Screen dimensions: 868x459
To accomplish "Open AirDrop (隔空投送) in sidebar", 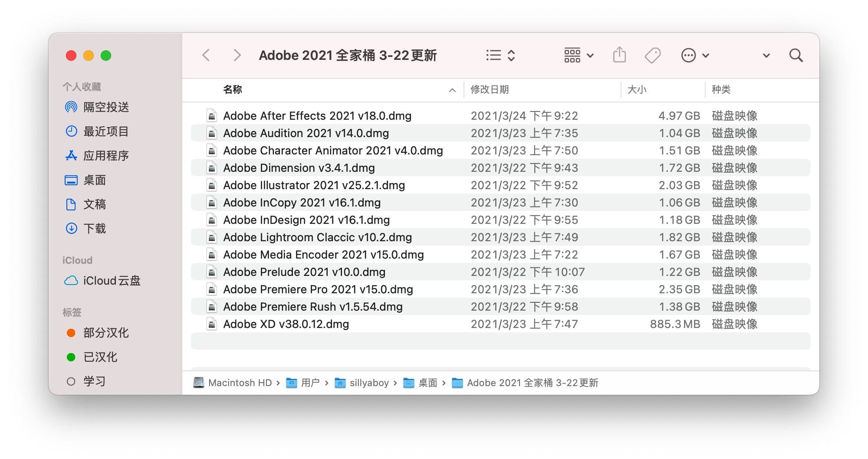I will click(x=105, y=107).
